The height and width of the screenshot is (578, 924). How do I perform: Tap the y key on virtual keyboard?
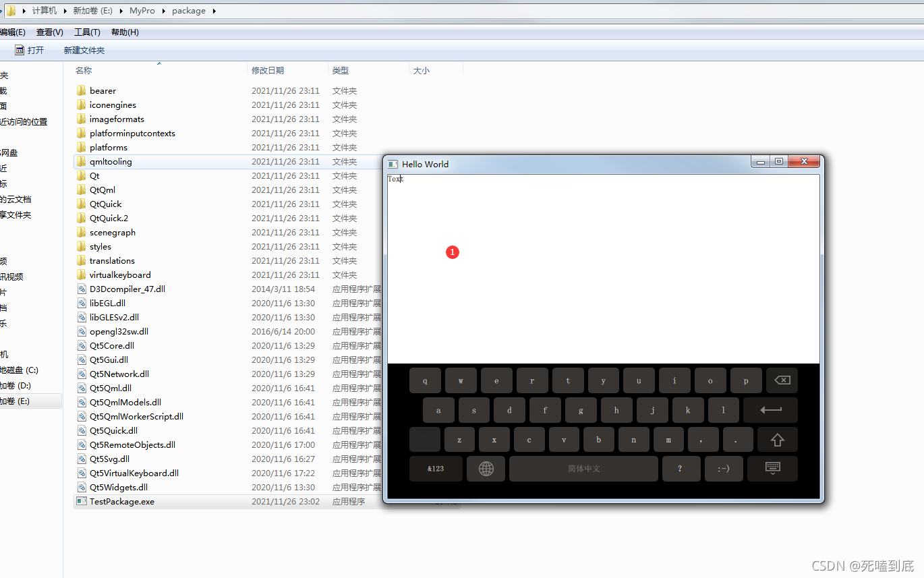point(604,380)
